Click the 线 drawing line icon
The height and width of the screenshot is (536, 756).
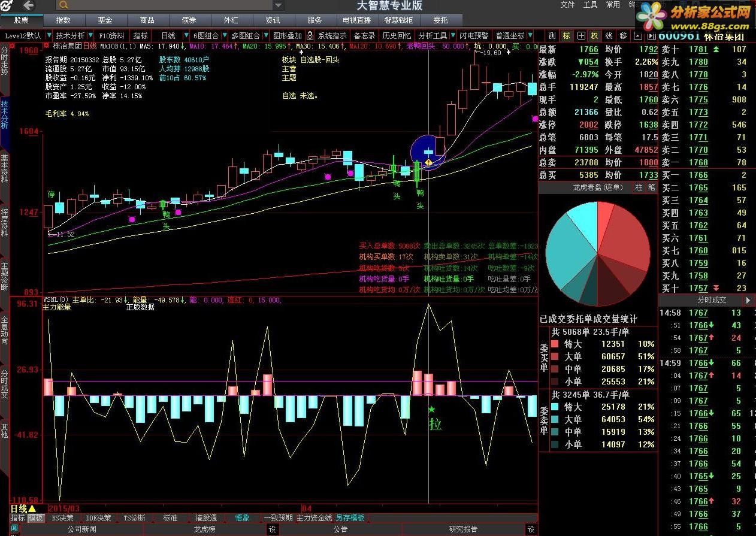coord(609,36)
